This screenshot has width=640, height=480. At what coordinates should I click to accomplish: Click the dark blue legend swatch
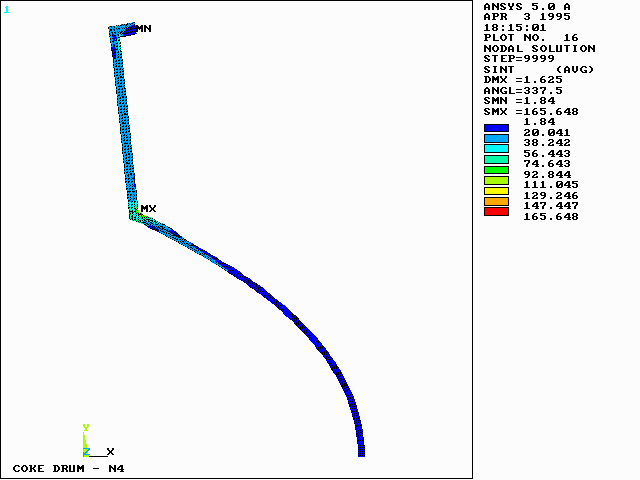pyautogui.click(x=496, y=128)
